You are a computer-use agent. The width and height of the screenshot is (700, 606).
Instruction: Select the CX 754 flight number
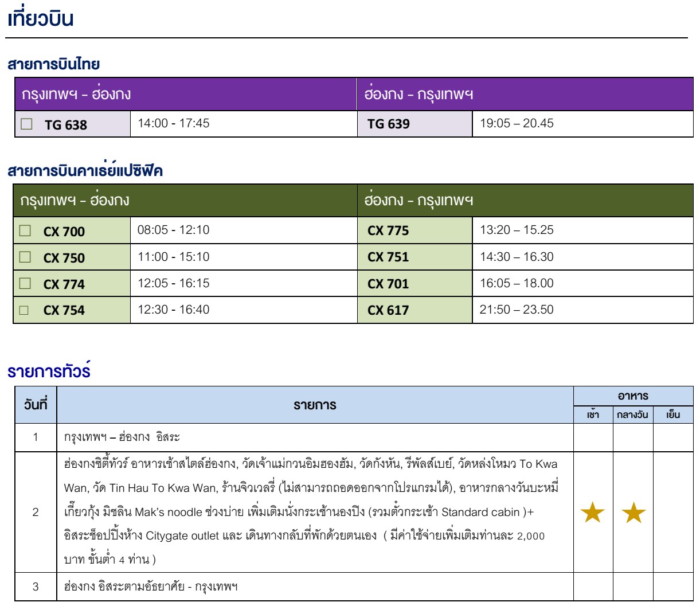(x=64, y=310)
